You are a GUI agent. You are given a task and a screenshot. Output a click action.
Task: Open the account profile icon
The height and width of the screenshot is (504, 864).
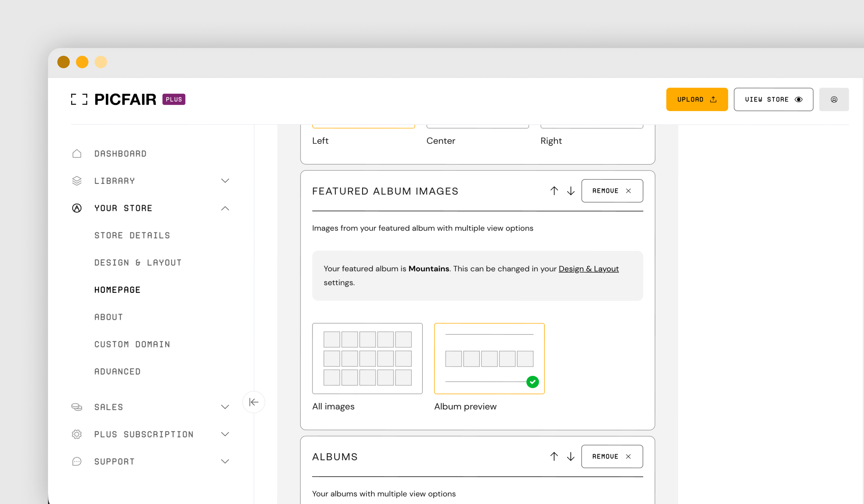(x=834, y=99)
